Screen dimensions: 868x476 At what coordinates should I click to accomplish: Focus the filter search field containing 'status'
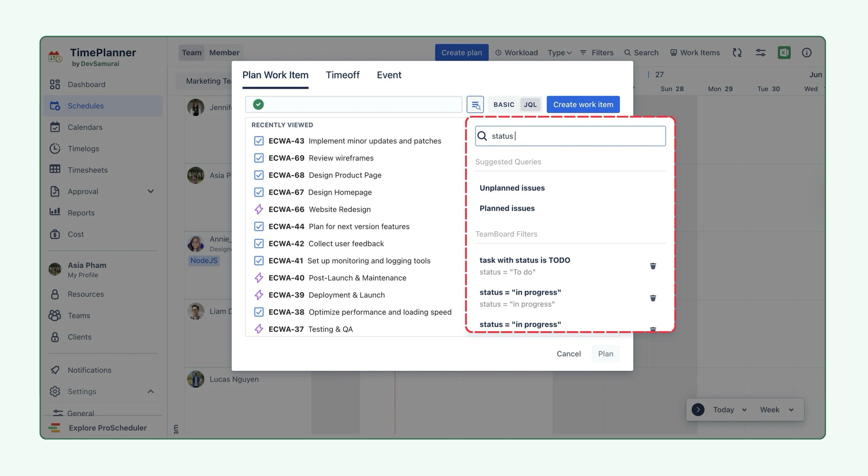570,136
